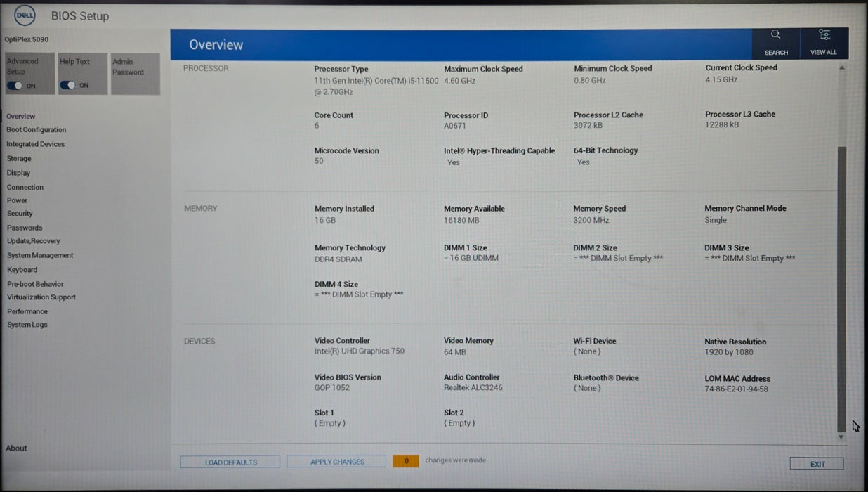This screenshot has height=492, width=868.
Task: Open the Connection section
Action: 25,188
